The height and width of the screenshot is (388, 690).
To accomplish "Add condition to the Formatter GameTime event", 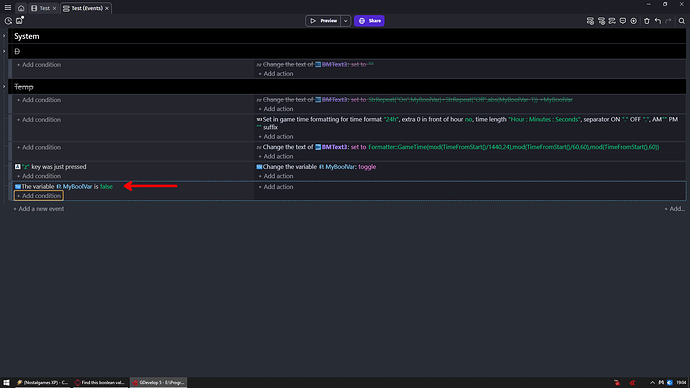I will tap(39, 147).
